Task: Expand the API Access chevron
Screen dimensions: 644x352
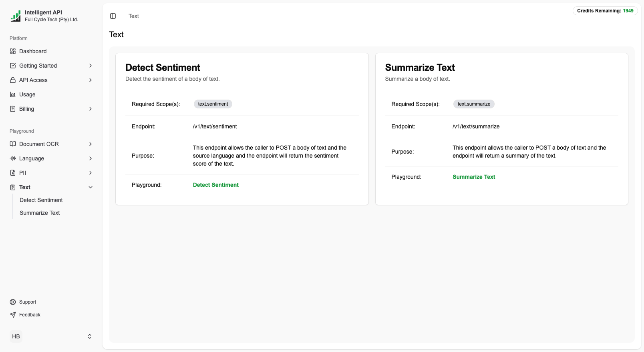Action: 91,80
